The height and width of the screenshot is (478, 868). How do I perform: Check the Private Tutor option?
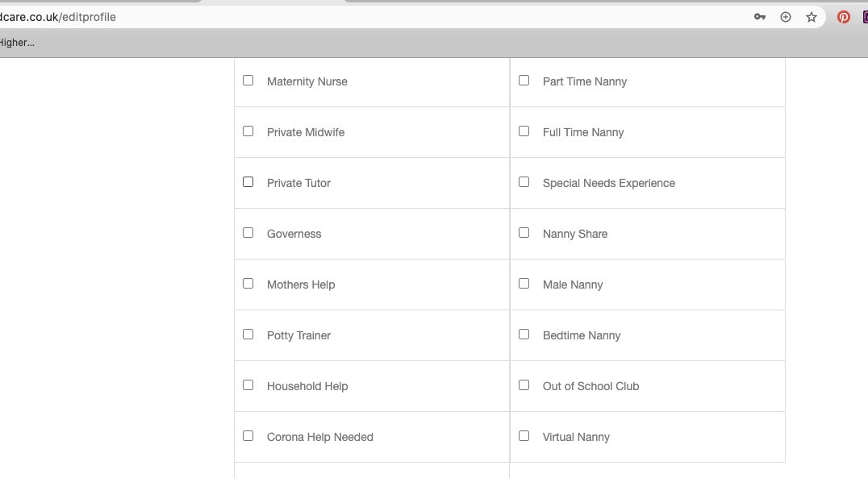pyautogui.click(x=248, y=182)
